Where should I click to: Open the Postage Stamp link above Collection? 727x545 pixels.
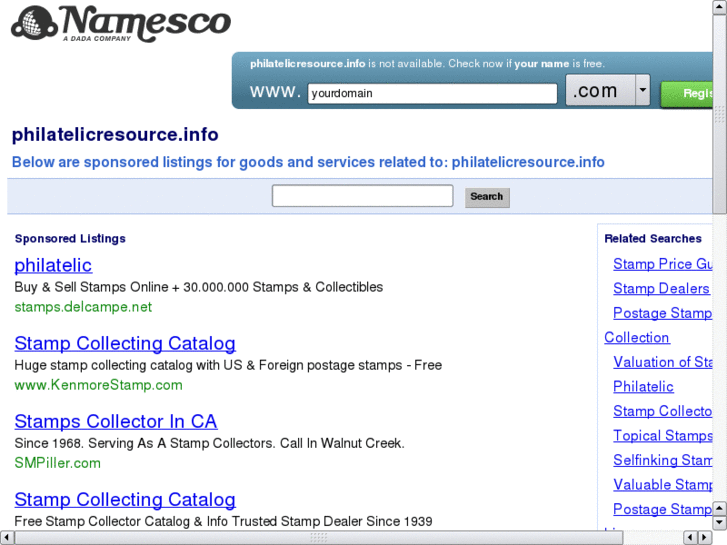[x=663, y=313]
